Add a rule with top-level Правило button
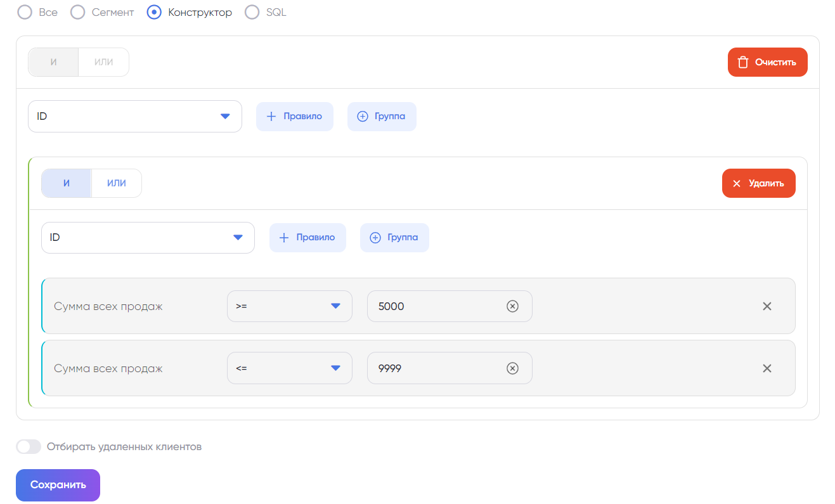This screenshot has width=835, height=504. click(294, 117)
